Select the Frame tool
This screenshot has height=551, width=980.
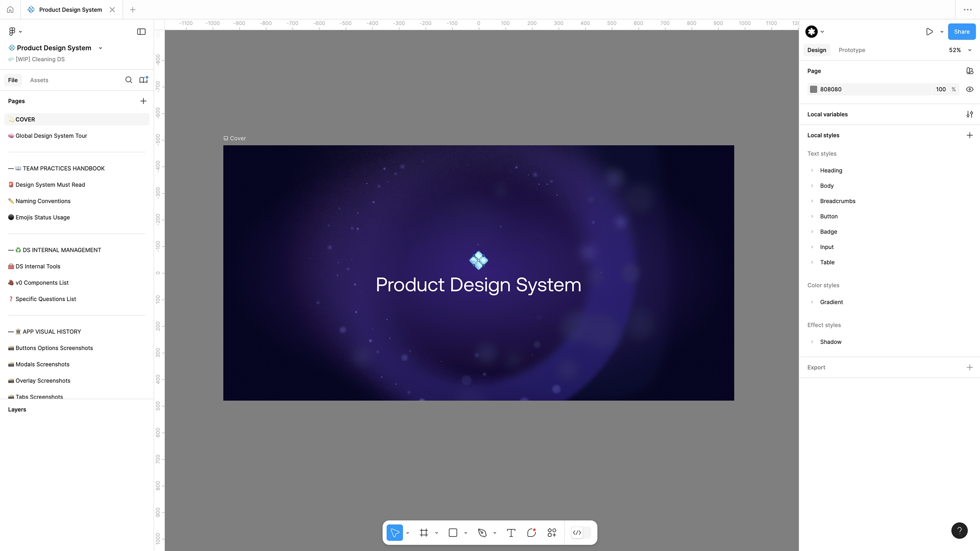pos(423,533)
